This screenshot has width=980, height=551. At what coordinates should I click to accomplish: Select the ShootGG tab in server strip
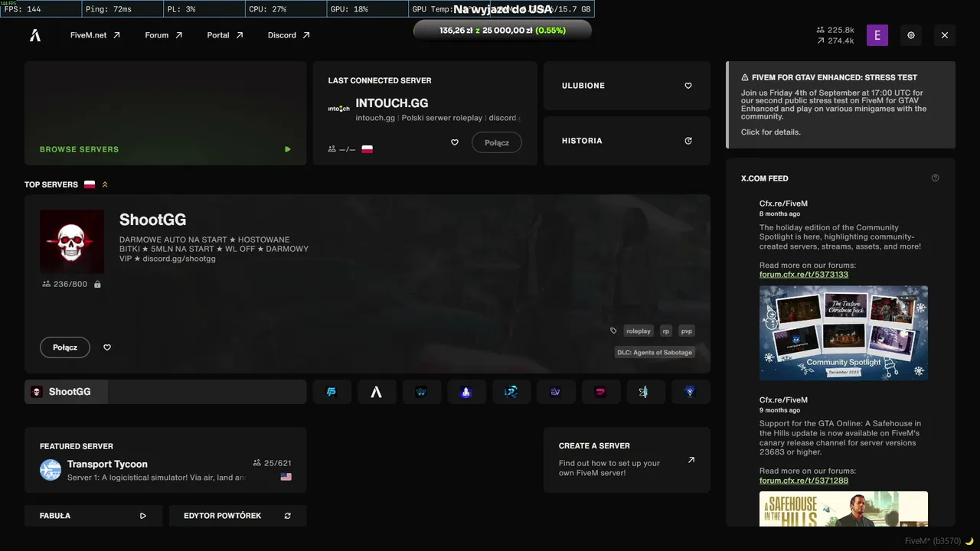pyautogui.click(x=165, y=392)
